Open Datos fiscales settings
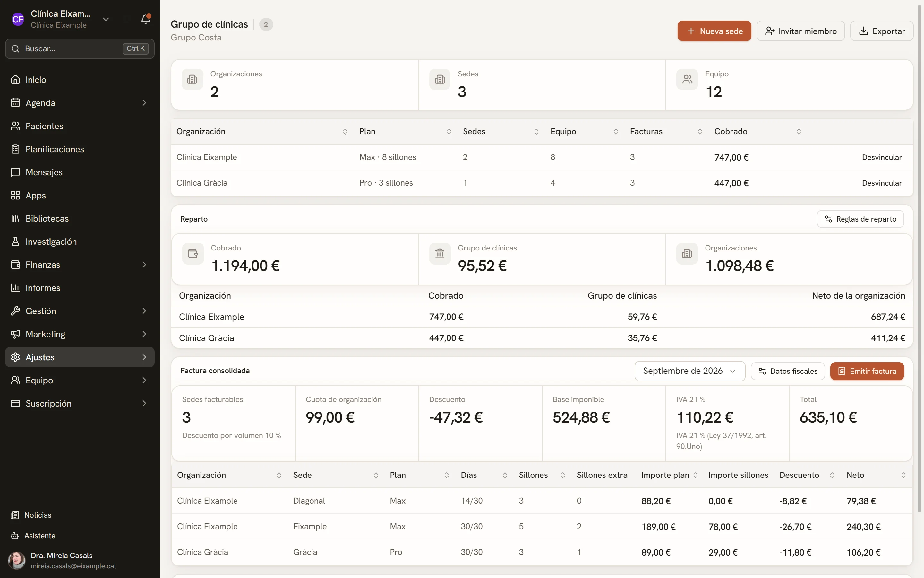This screenshot has height=578, width=924. [788, 371]
